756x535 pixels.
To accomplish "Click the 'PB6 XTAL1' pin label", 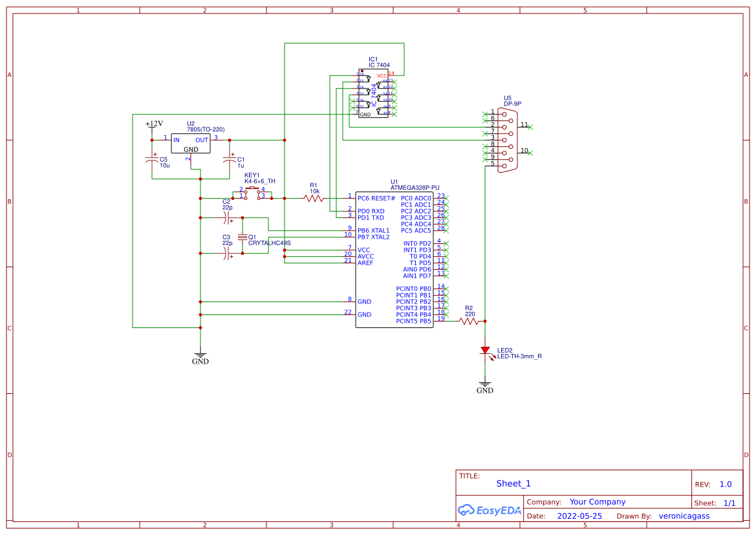I will (373, 230).
